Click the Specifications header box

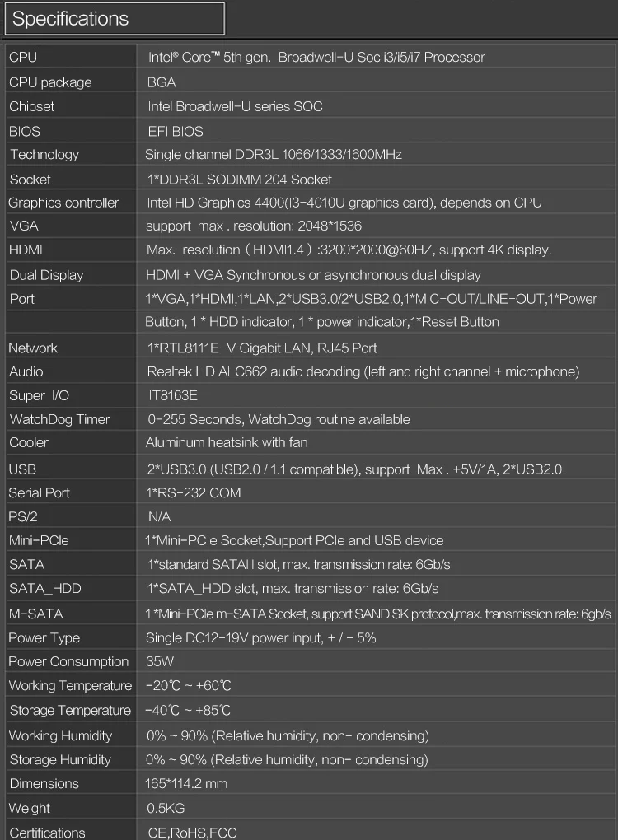point(115,19)
